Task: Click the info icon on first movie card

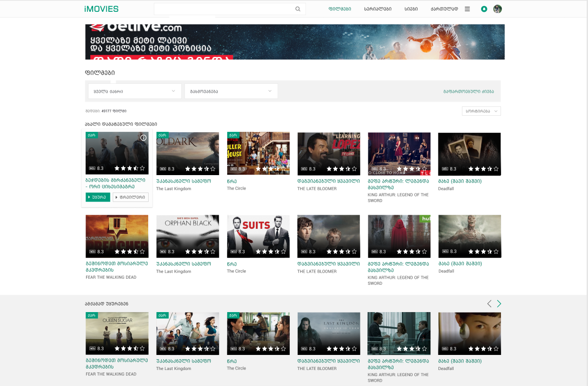Action: click(x=143, y=138)
